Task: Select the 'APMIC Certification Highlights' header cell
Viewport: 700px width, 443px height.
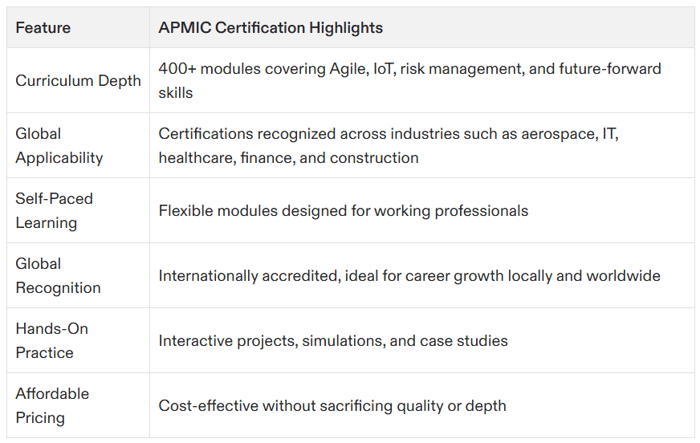Action: pos(270,27)
